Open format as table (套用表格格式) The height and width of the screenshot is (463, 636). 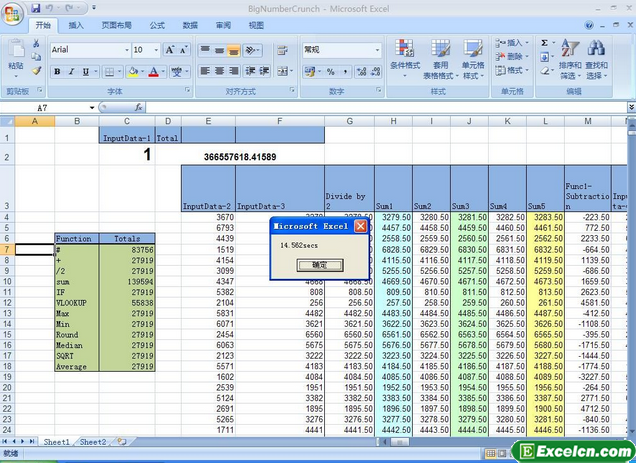point(440,59)
